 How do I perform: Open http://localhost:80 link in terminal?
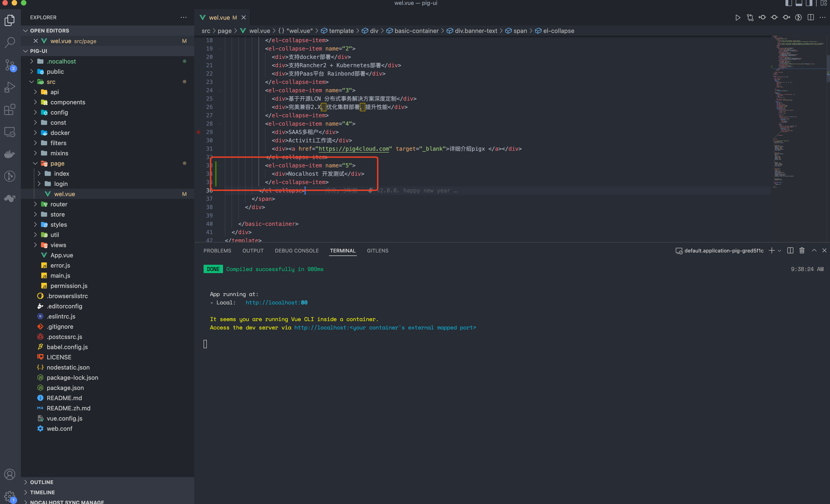pyautogui.click(x=276, y=303)
